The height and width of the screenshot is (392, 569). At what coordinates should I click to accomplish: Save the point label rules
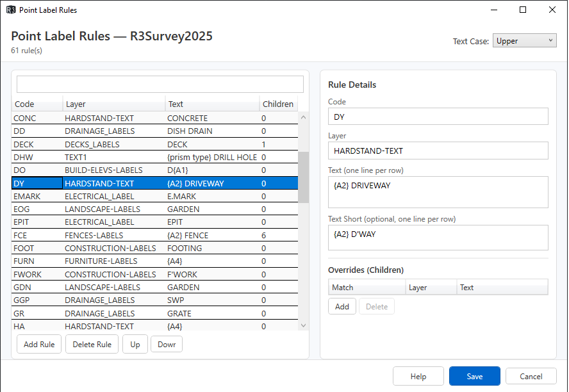(475, 376)
